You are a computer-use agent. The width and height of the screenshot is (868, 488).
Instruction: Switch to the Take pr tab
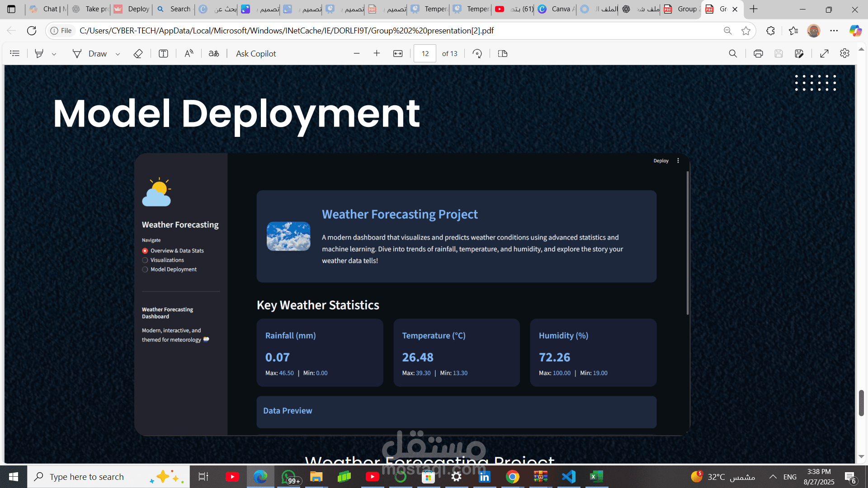[x=90, y=9]
